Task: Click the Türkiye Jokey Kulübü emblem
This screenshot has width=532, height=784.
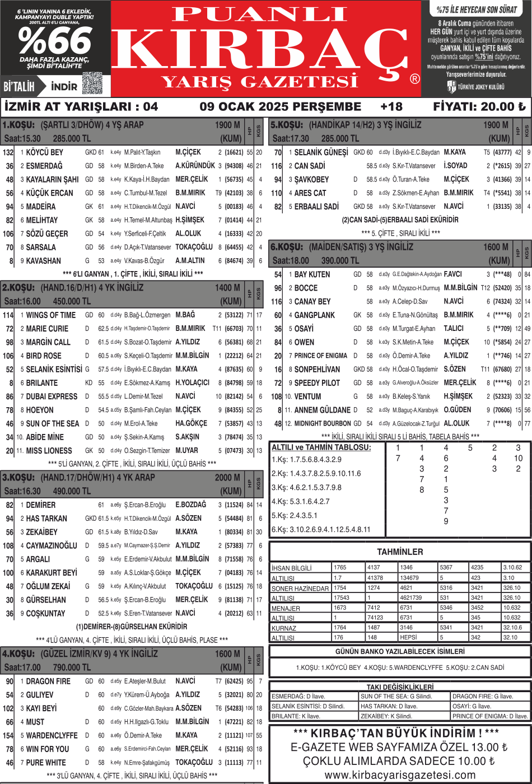Action: 451,87
